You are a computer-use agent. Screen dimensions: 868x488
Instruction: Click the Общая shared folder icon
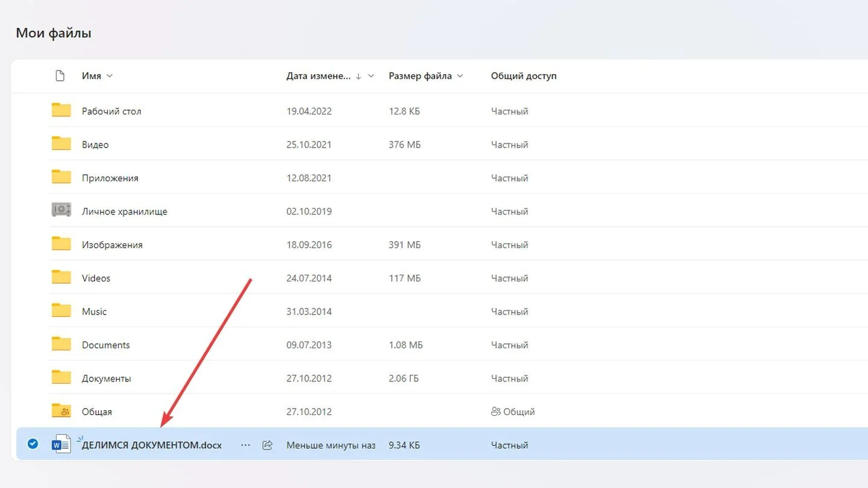coord(61,411)
